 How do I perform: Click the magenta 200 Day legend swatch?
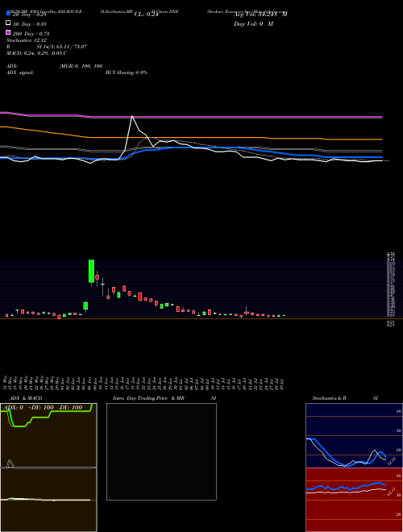[x=9, y=32]
